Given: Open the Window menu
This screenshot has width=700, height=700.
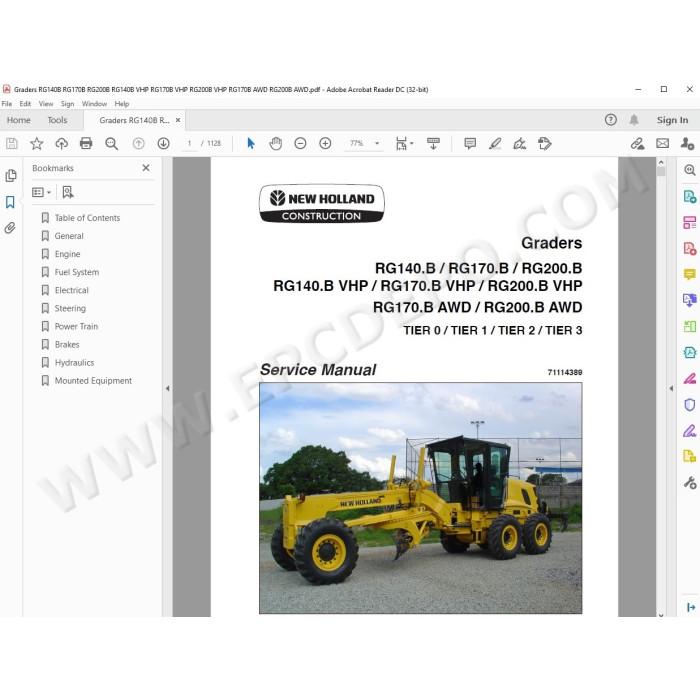Looking at the screenshot, I should 94,104.
